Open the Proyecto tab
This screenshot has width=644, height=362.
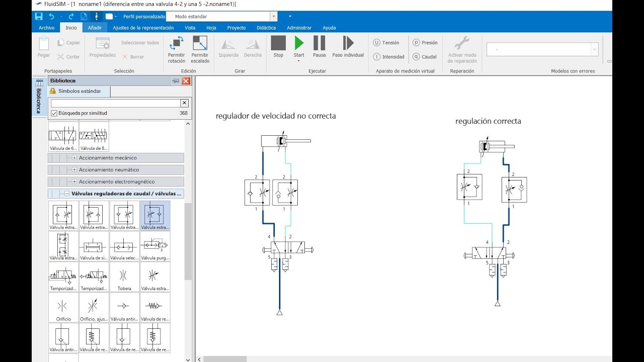click(x=236, y=28)
